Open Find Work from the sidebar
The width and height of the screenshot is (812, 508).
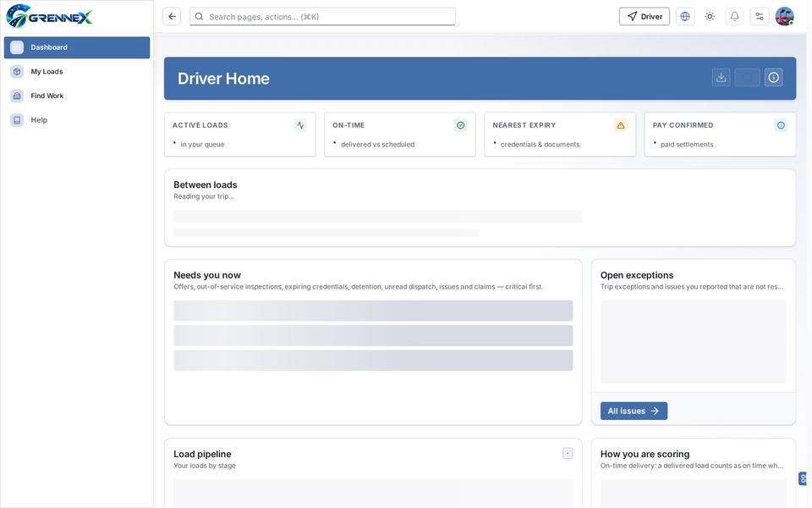click(77, 96)
